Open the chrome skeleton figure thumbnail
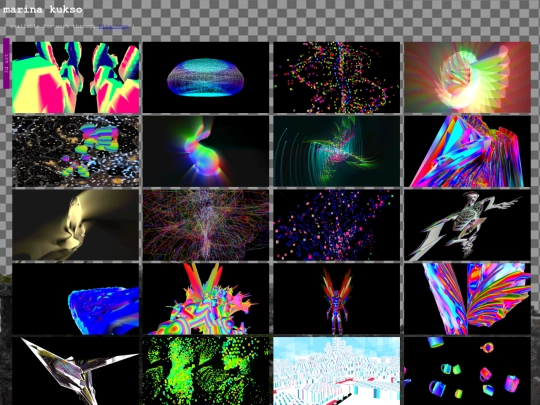 click(x=468, y=225)
